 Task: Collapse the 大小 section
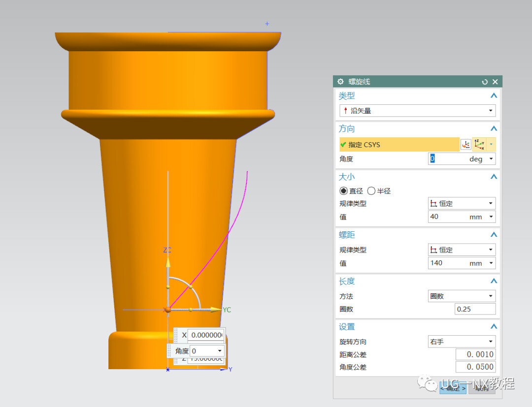494,177
